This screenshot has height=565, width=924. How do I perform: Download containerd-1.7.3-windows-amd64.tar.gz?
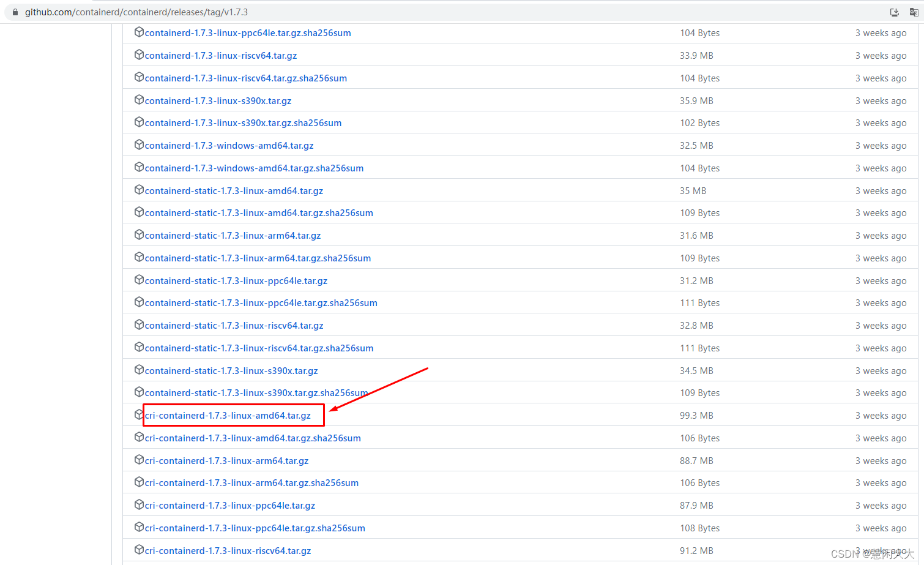pyautogui.click(x=229, y=146)
